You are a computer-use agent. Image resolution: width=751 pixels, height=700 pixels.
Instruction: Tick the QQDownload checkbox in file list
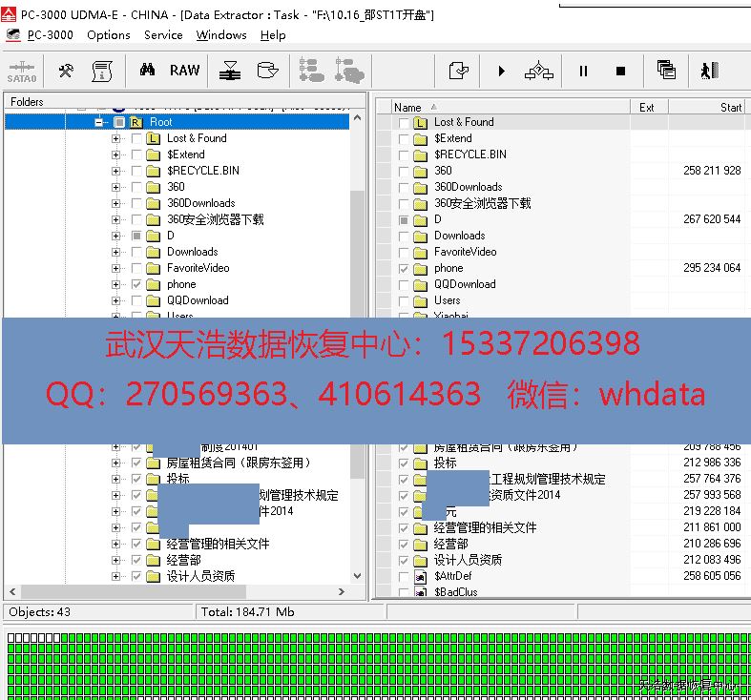click(x=404, y=284)
